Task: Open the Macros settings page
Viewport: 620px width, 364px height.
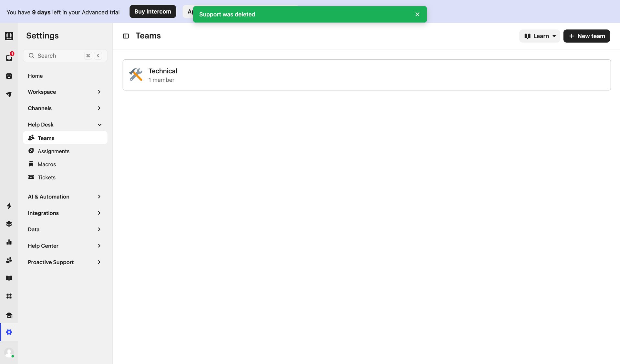Action: tap(46, 164)
